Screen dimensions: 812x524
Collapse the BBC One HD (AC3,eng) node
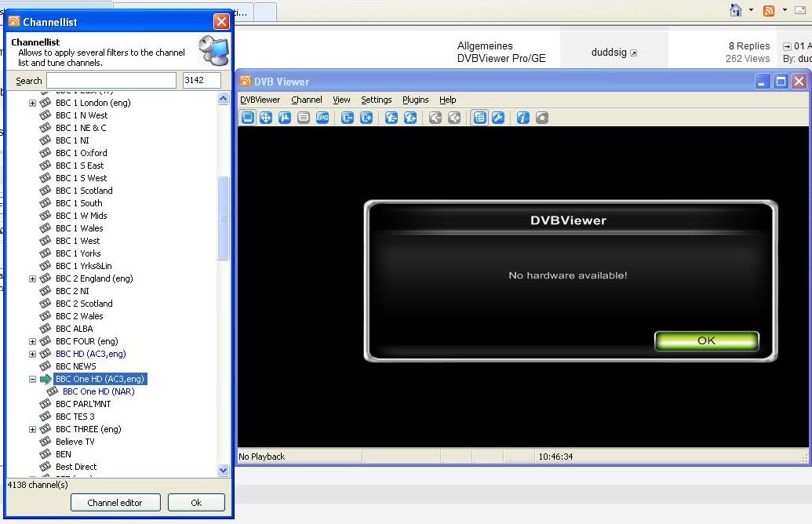32,379
